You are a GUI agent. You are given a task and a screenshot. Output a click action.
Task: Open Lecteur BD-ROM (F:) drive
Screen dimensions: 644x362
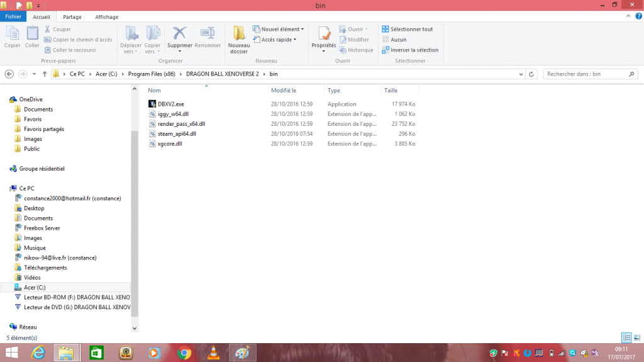click(77, 297)
